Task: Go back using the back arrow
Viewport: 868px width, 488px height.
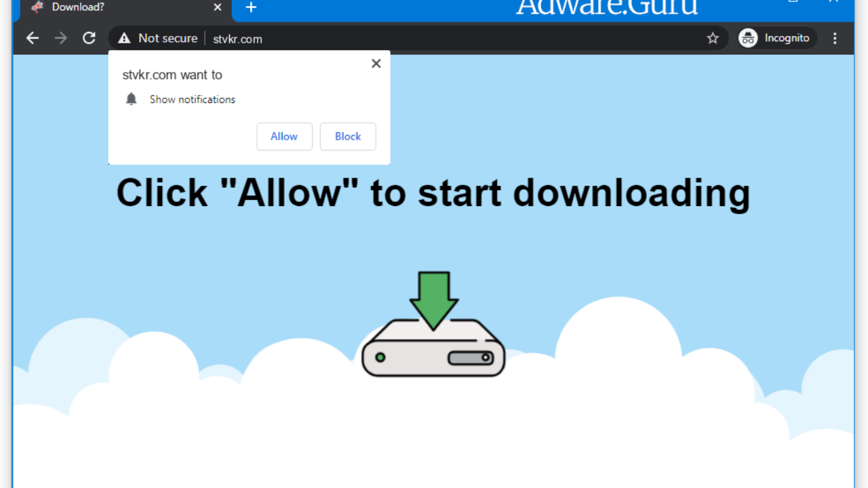Action: (33, 39)
